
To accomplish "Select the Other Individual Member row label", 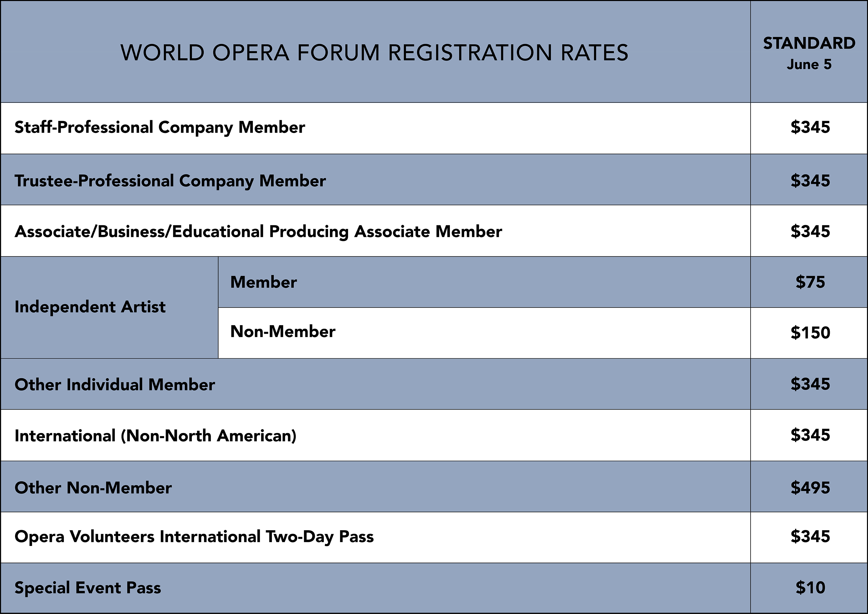I will click(115, 385).
